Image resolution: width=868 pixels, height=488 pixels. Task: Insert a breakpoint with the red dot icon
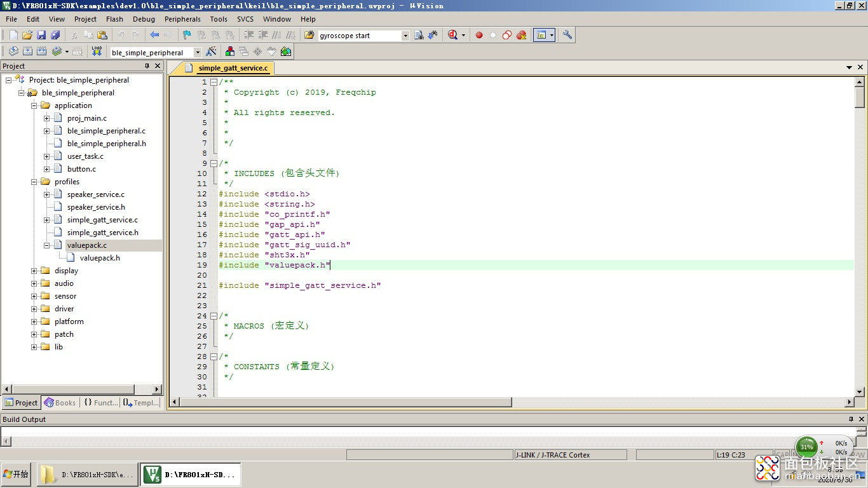pos(479,36)
